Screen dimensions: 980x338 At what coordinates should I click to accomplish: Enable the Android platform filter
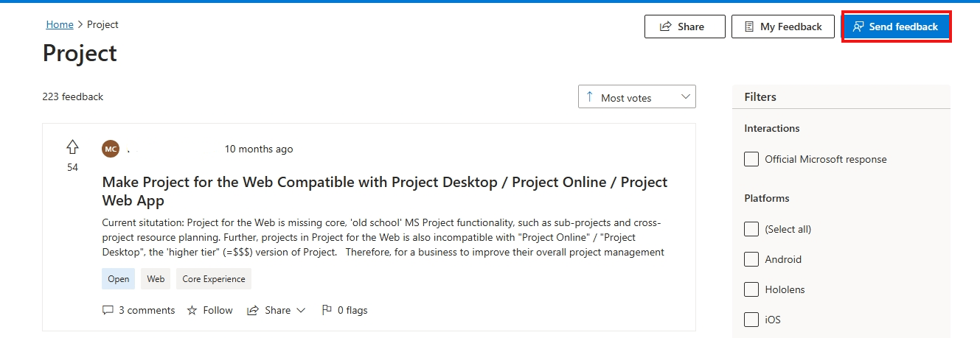751,259
